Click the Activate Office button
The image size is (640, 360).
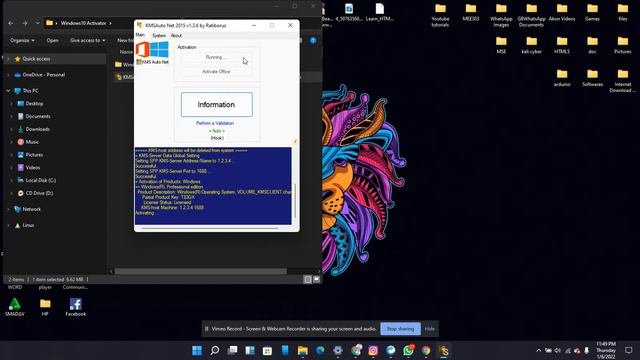216,71
